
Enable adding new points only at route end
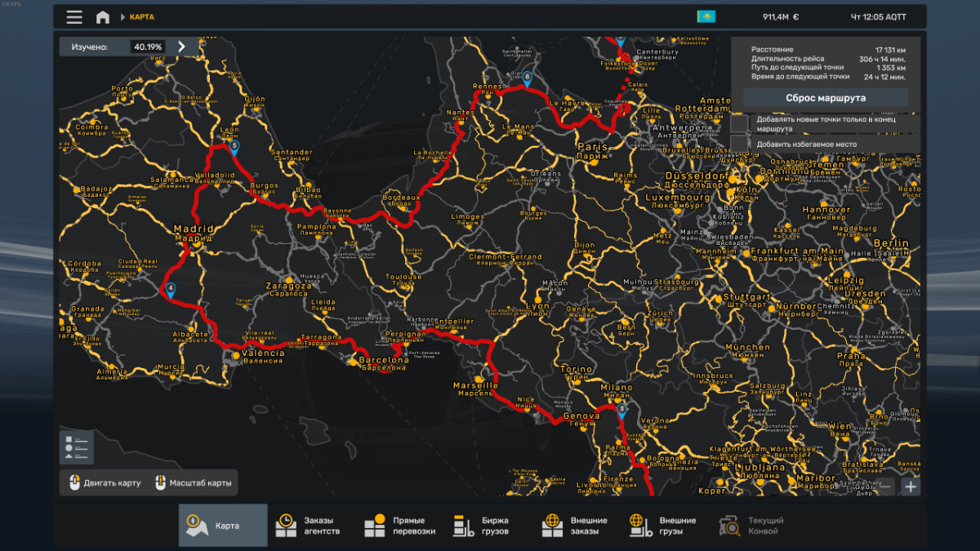tap(739, 123)
